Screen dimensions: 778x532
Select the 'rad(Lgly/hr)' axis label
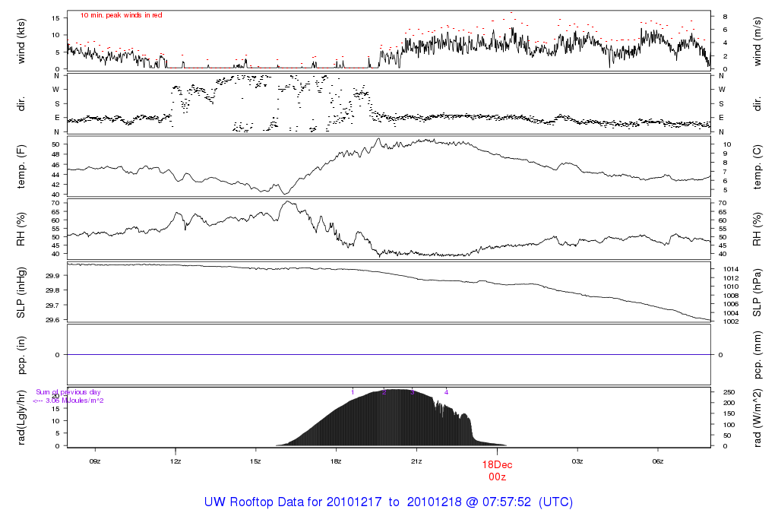[22, 417]
